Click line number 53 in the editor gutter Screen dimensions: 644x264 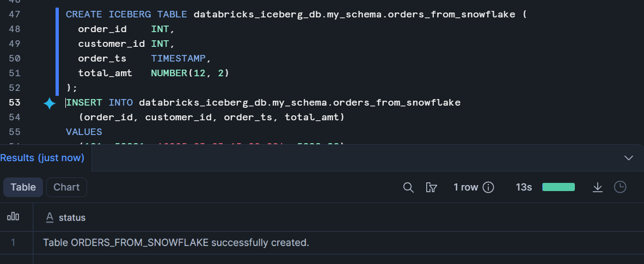[15, 102]
